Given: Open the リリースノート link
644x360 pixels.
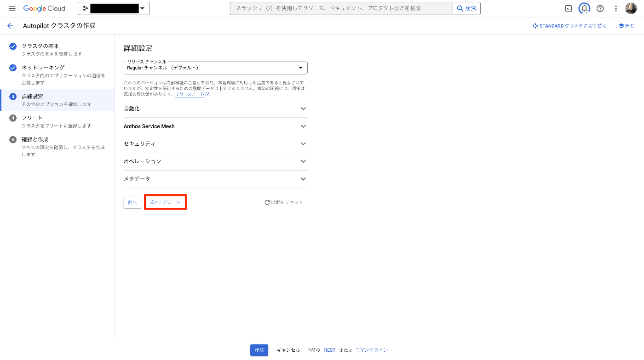Looking at the screenshot, I should [192, 94].
